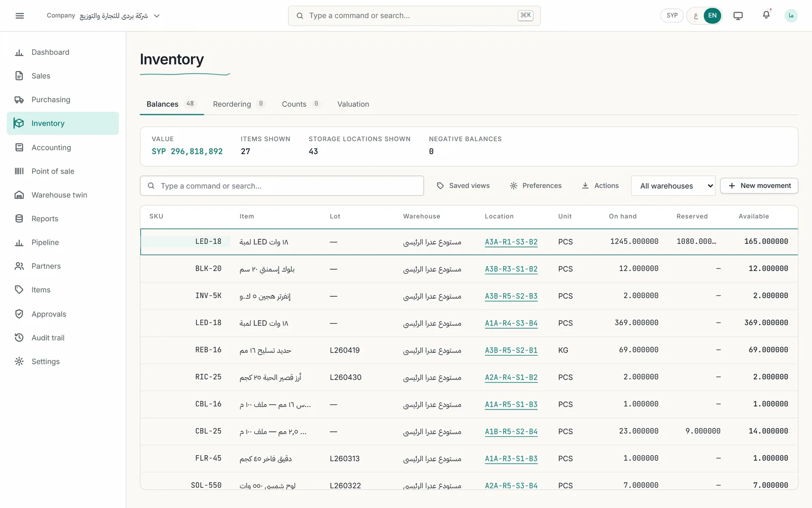Switch to the Reordering tab
The width and height of the screenshot is (812, 508).
click(239, 104)
